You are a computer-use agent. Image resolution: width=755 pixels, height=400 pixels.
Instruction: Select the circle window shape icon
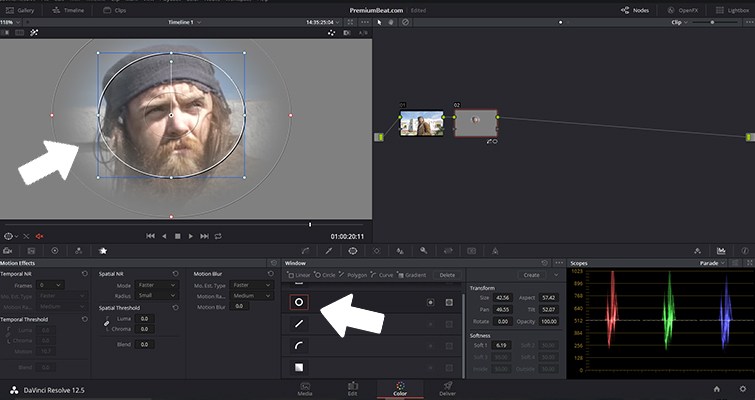click(298, 301)
